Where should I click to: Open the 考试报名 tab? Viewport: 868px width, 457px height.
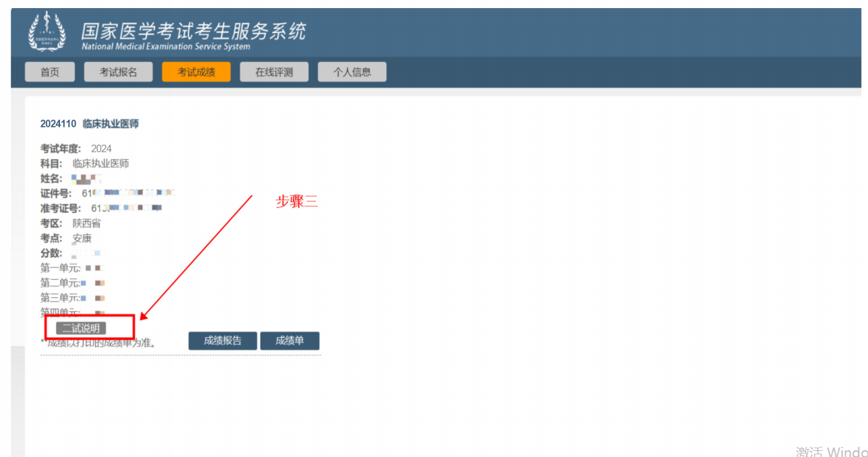(119, 72)
